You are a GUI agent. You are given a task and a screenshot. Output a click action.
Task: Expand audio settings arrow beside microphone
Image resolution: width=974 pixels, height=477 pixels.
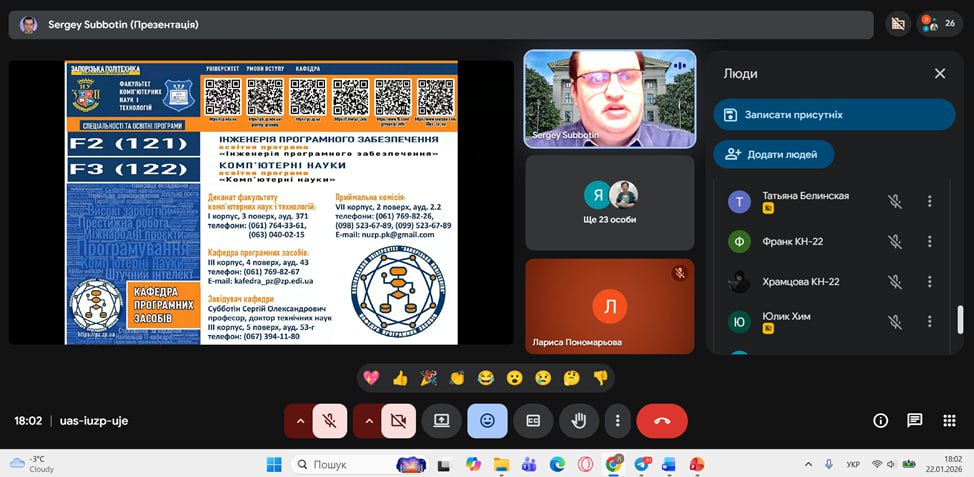click(299, 421)
